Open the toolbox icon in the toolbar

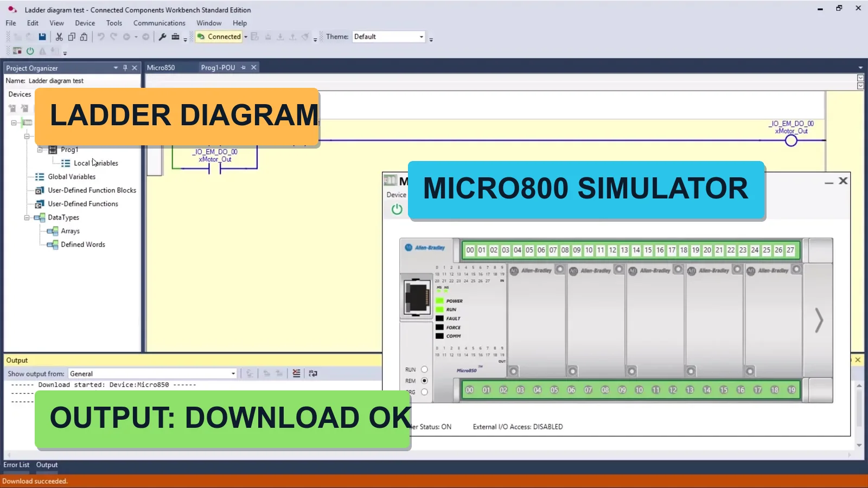(175, 37)
